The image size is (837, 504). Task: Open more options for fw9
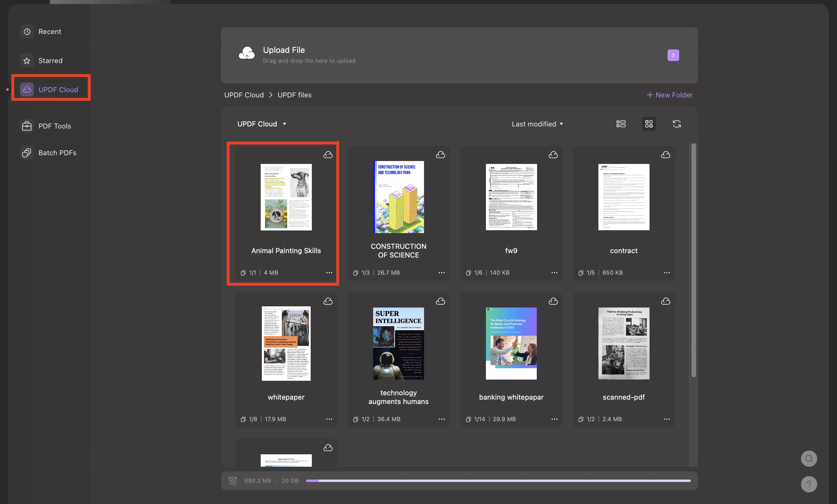point(554,273)
